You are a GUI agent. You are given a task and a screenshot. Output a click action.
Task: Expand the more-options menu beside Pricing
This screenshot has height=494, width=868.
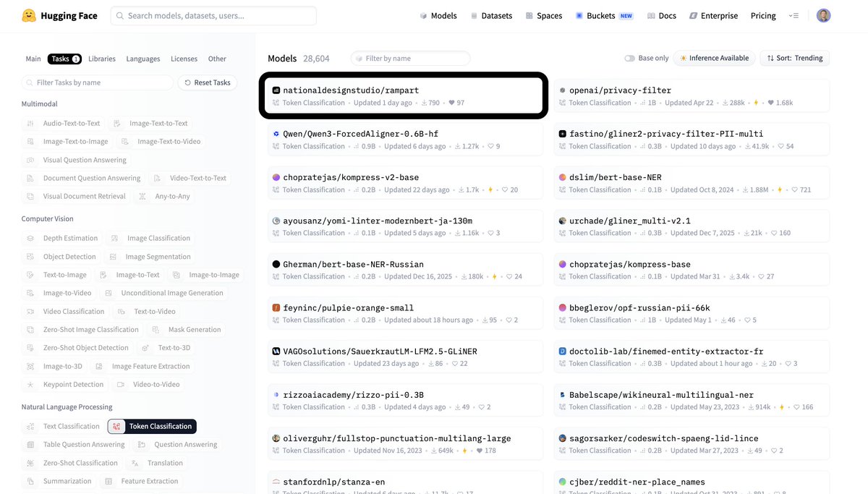coord(793,15)
